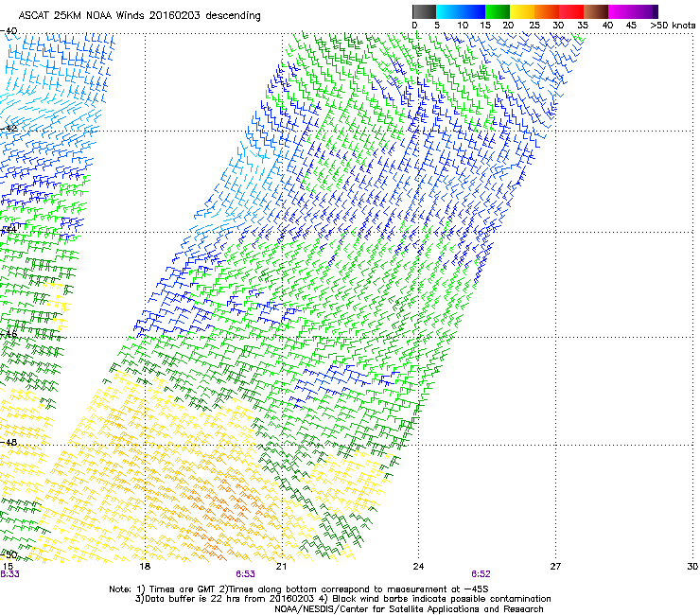The height and width of the screenshot is (615, 700).
Task: Click the '-46' latitude axis label
Action: click(9, 334)
